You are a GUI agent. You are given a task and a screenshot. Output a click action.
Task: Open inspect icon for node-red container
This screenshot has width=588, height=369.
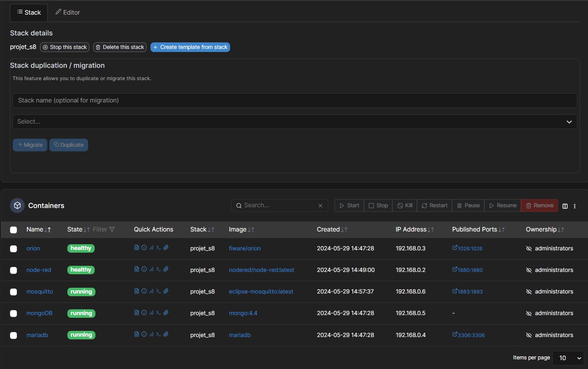click(144, 269)
